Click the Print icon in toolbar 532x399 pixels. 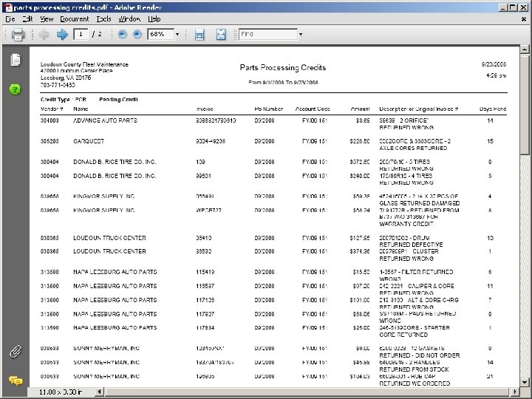point(18,34)
